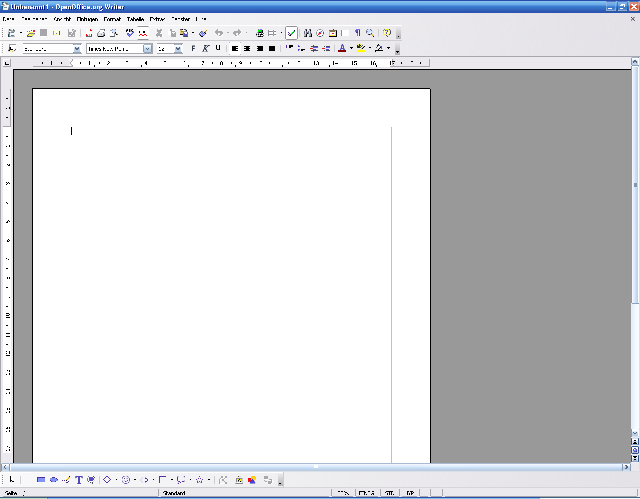Click STD selection mode in status bar
640x499 pixels.
pos(389,493)
